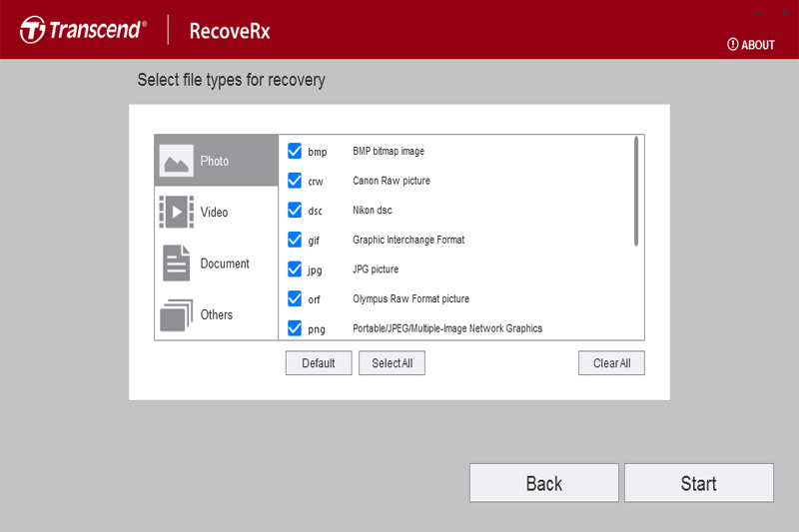Open the About info icon
The width and height of the screenshot is (799, 532).
coord(732,45)
